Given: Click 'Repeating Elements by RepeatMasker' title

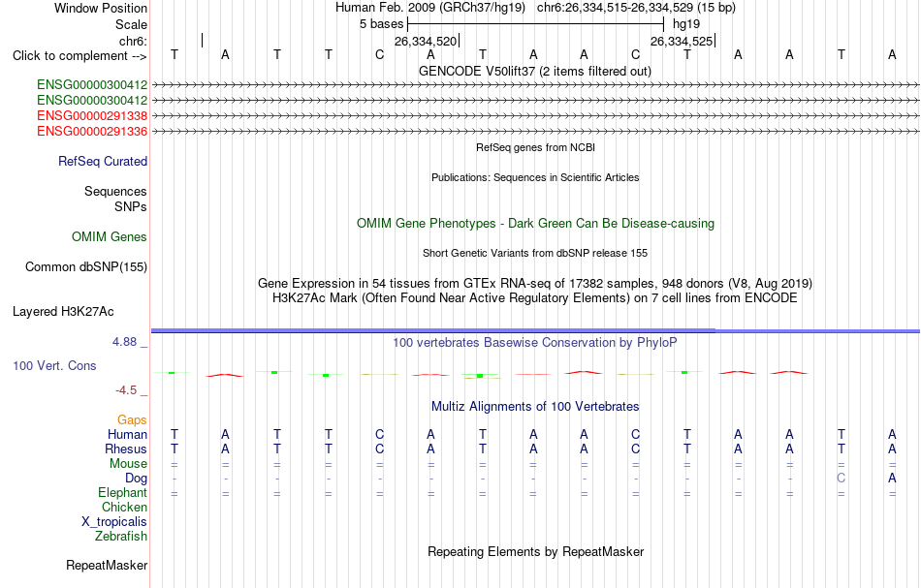Looking at the screenshot, I should (535, 551).
